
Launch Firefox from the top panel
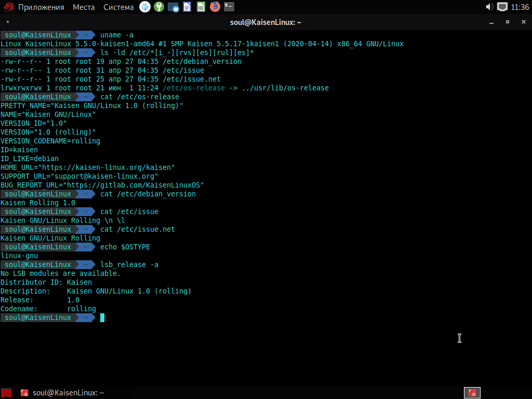(x=215, y=7)
